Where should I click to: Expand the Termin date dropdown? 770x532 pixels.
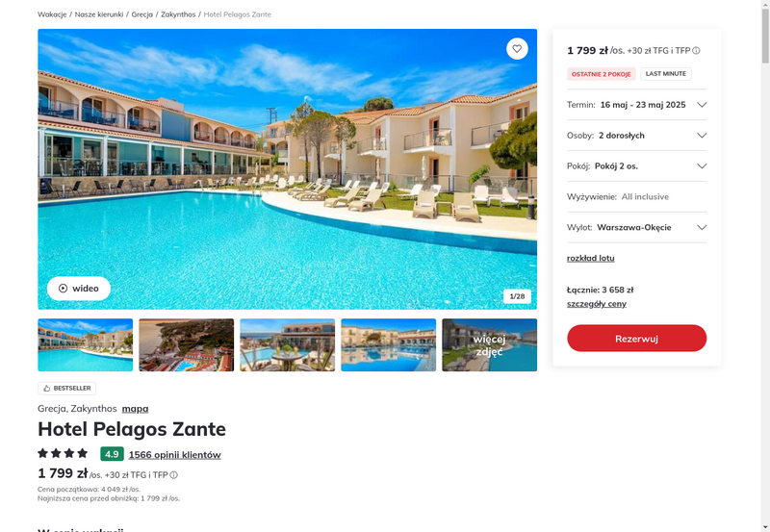point(636,105)
